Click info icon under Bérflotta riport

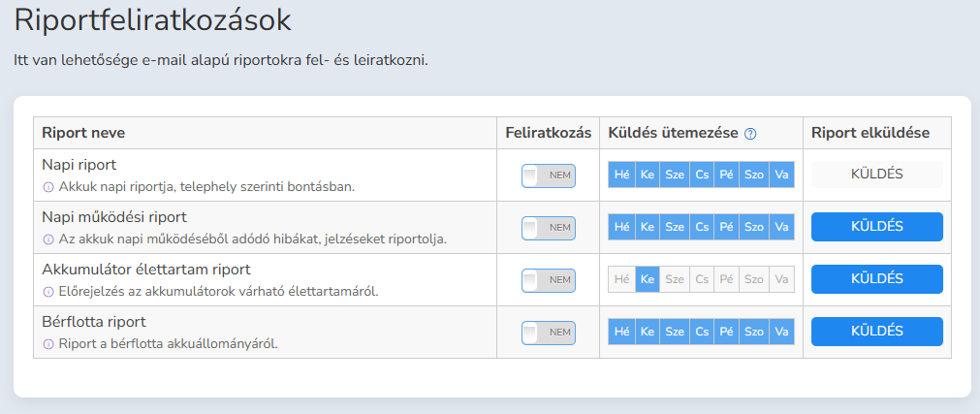click(x=48, y=343)
